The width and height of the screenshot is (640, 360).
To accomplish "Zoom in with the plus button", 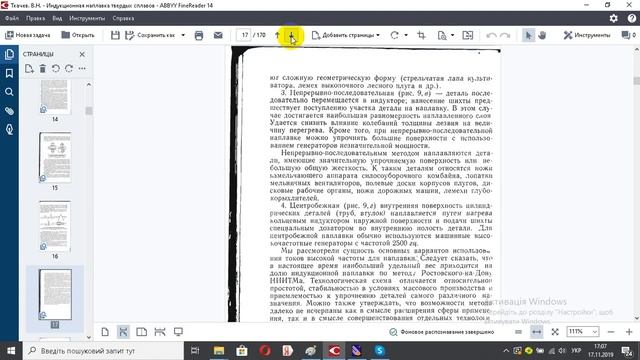I will click(629, 332).
